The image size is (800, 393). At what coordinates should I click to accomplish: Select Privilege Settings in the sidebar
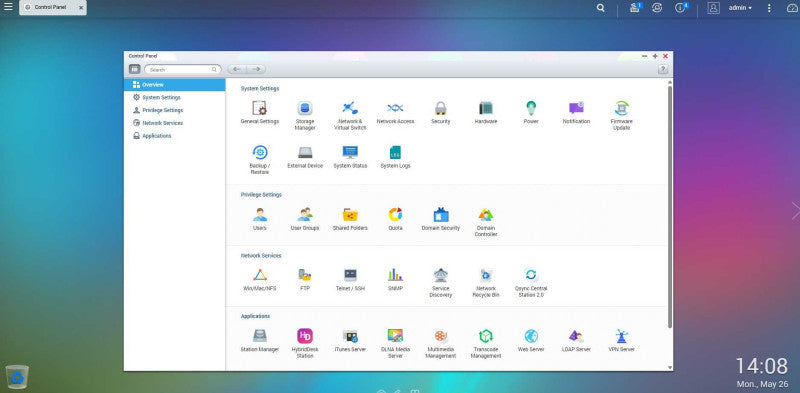pos(174,110)
